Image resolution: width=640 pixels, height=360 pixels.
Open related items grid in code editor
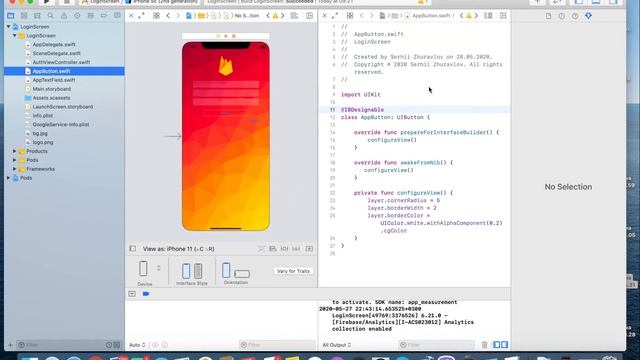pyautogui.click(x=350, y=16)
